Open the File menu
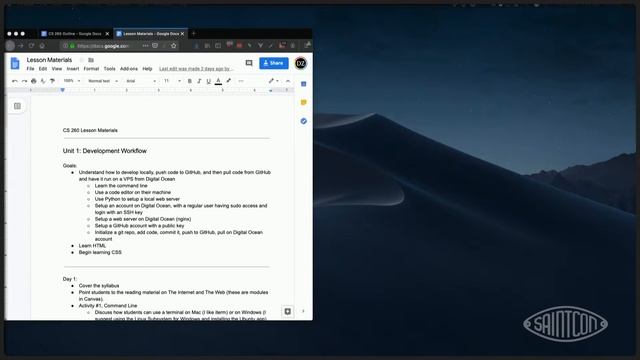The image size is (640, 360). click(x=31, y=69)
